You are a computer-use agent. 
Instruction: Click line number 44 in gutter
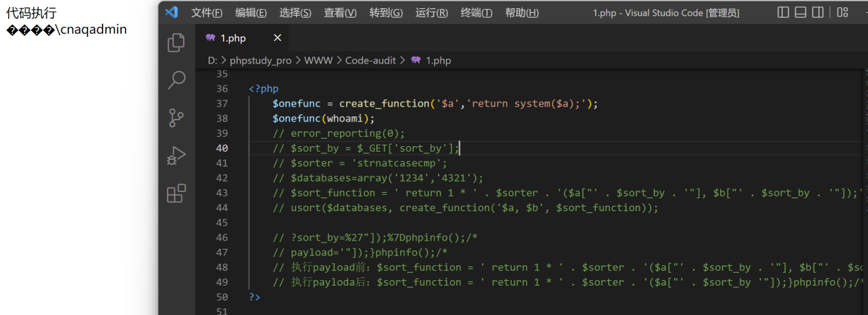222,208
